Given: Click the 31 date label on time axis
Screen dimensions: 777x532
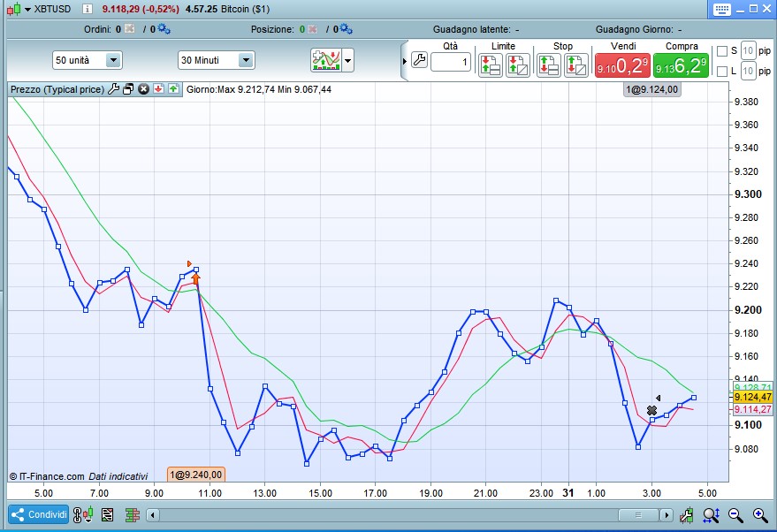Looking at the screenshot, I should pos(568,493).
